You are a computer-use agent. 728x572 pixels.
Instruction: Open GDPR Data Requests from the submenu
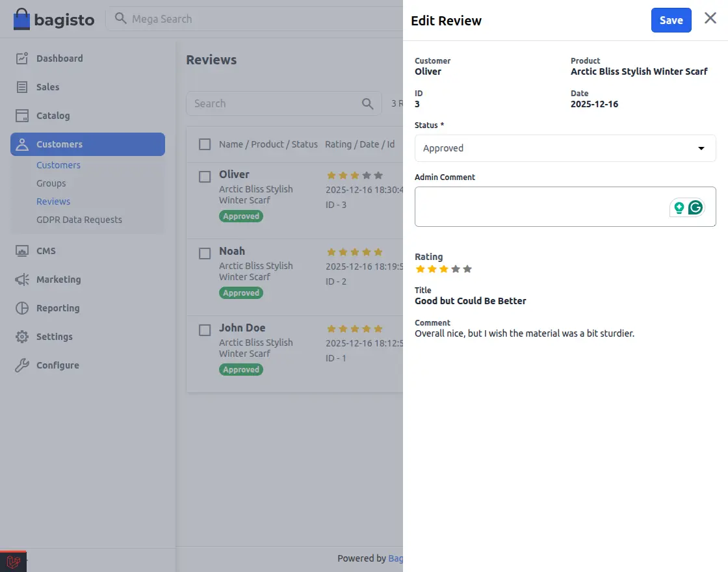pos(79,219)
